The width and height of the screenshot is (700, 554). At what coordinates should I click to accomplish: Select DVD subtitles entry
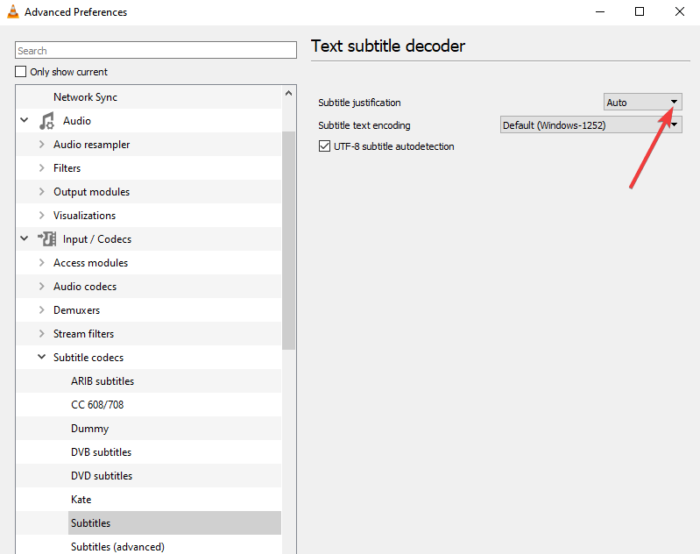coord(101,475)
